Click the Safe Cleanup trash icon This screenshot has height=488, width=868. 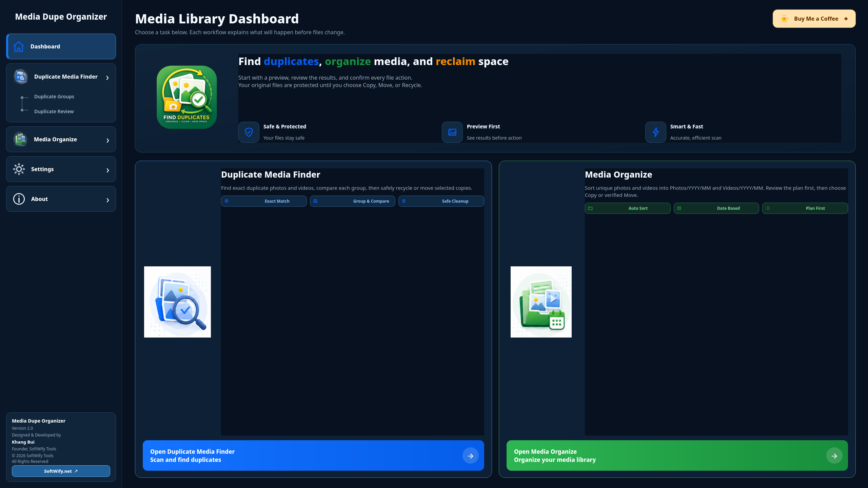click(404, 201)
